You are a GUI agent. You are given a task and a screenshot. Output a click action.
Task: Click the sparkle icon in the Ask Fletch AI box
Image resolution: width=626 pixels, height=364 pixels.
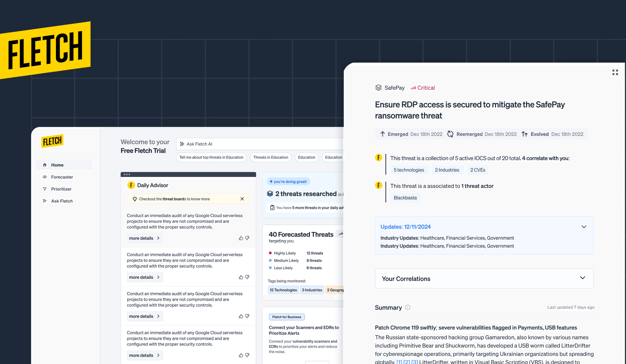click(x=182, y=144)
